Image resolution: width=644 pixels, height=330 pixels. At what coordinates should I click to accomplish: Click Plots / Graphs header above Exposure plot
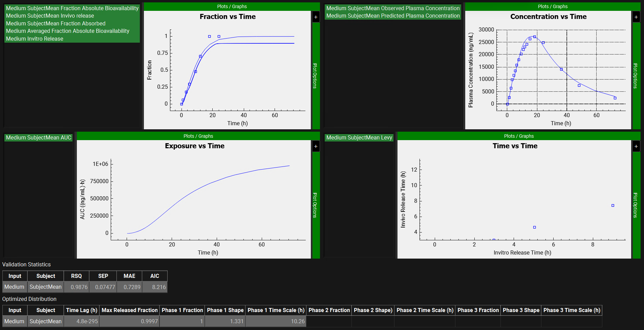(x=198, y=136)
